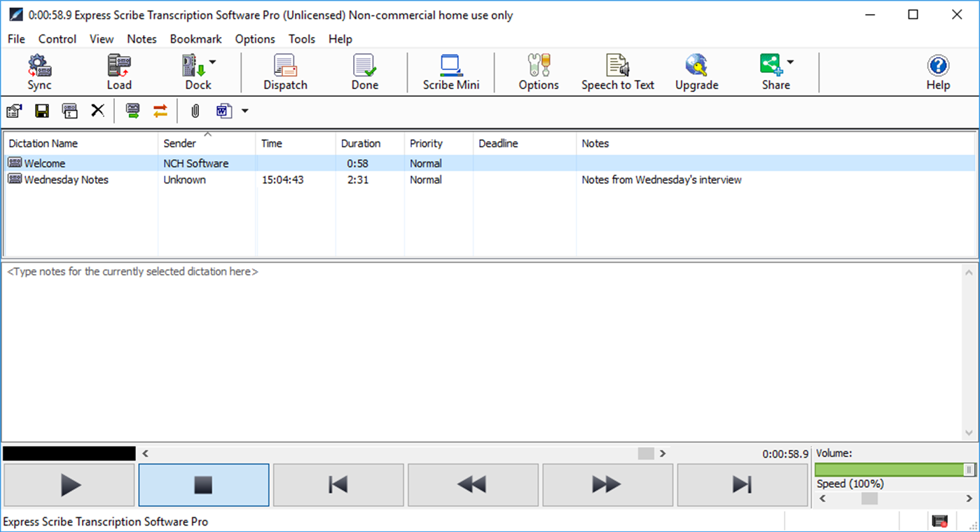
Task: Open the Bookmark menu
Action: 195,39
